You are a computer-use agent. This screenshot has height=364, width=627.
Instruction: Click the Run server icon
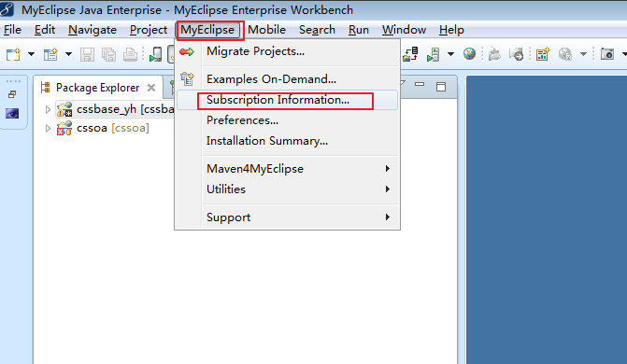coord(433,54)
